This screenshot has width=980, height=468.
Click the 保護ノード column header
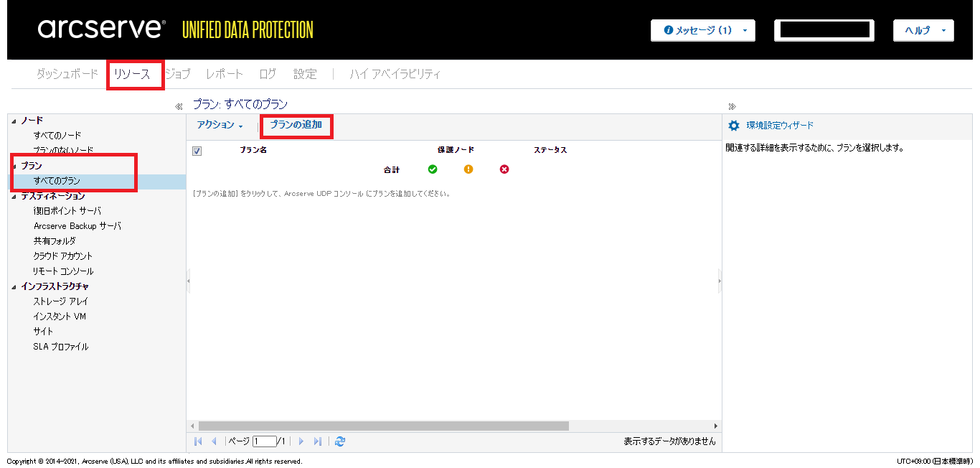[456, 151]
